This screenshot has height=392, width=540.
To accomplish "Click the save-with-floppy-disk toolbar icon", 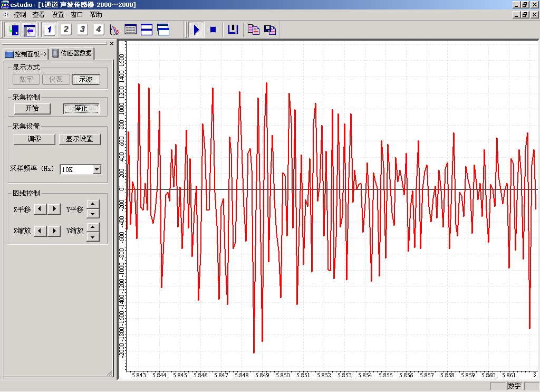I will (270, 30).
